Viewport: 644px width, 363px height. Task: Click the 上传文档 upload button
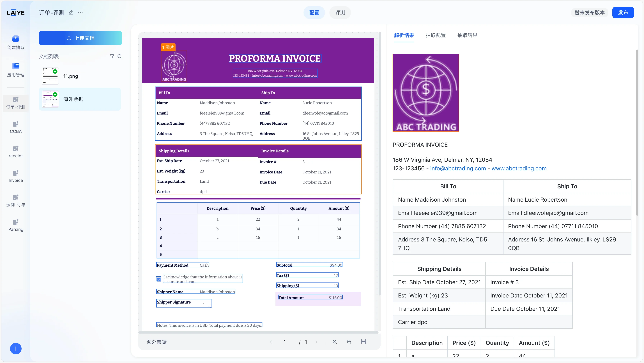pyautogui.click(x=80, y=38)
